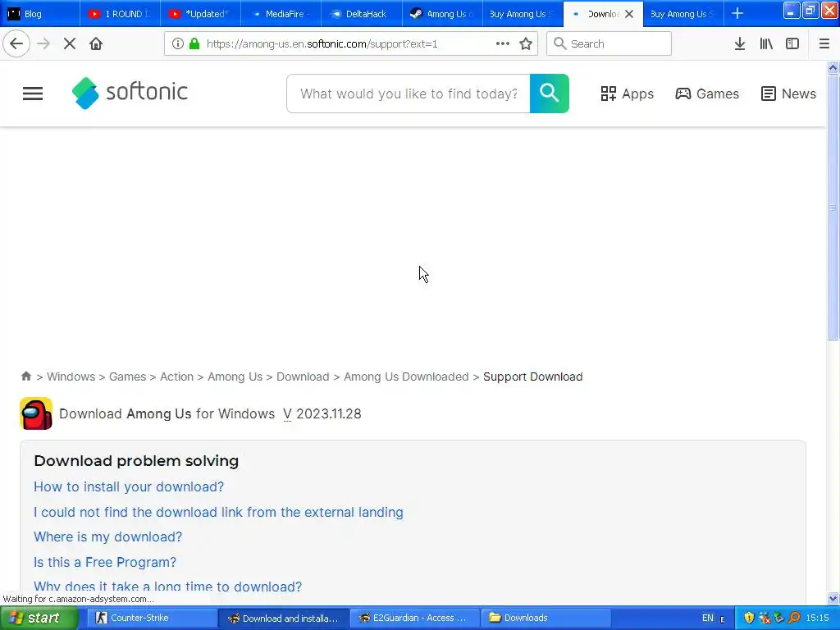Open the Apps section
The height and width of the screenshot is (630, 840).
pos(627,94)
